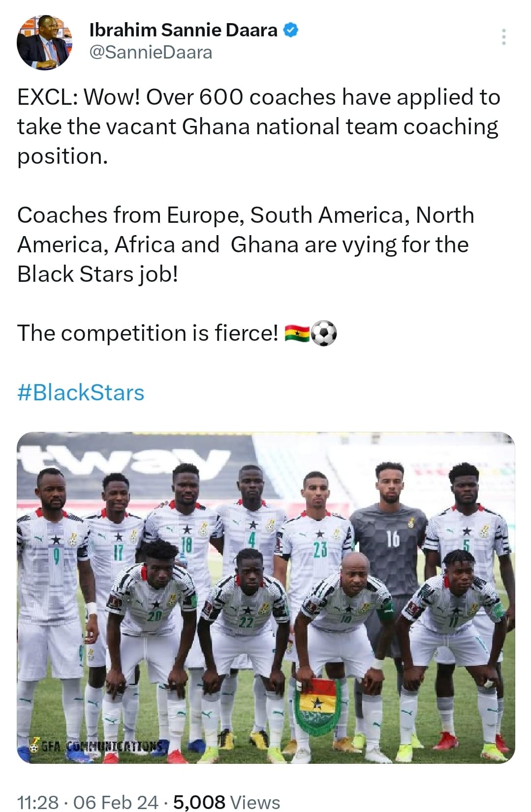Click the Ghana crest on goalkeeper's grey jersey

click(410, 522)
